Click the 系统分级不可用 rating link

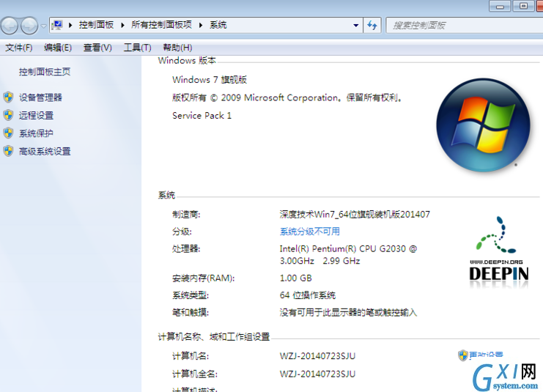(x=309, y=232)
